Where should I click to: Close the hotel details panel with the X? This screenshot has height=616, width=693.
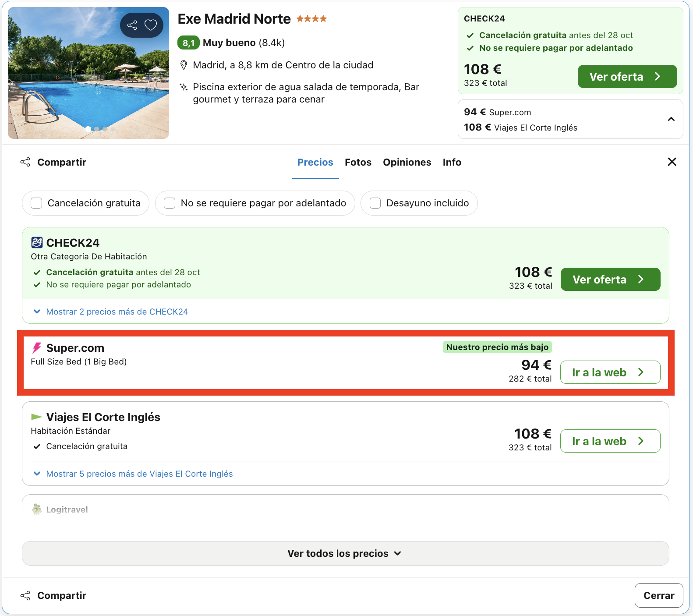coord(672,162)
